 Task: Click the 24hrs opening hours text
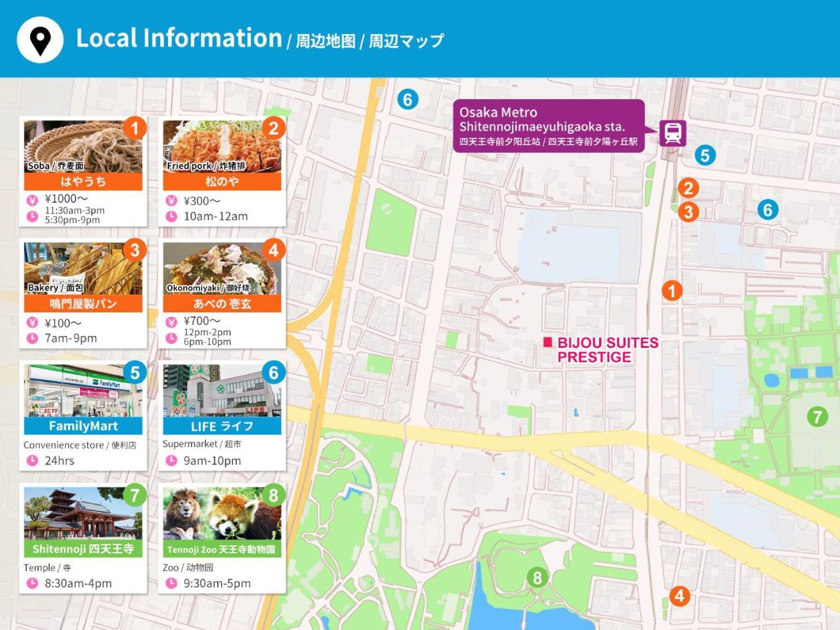tap(59, 461)
